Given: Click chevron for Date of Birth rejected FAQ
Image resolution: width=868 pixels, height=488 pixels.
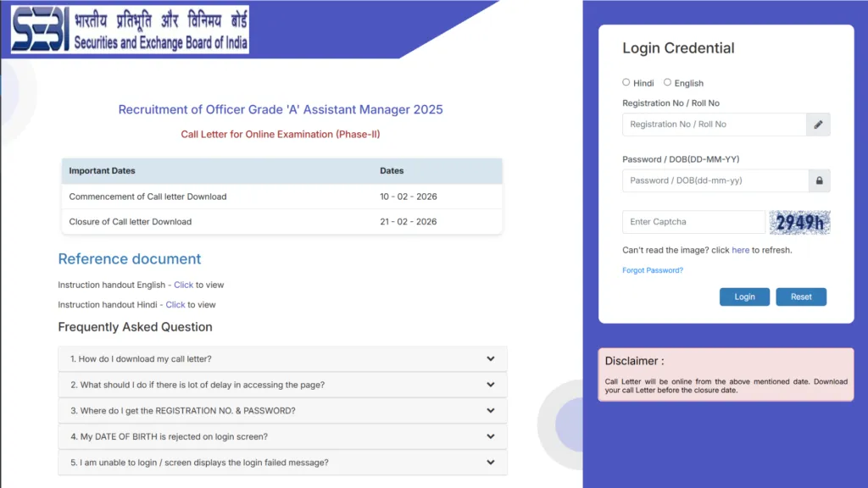Looking at the screenshot, I should [490, 436].
